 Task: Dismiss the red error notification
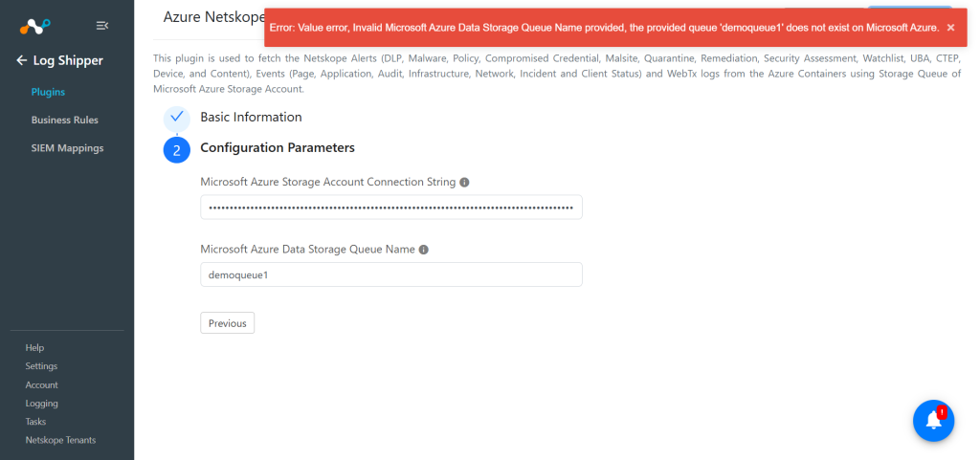pyautogui.click(x=950, y=28)
